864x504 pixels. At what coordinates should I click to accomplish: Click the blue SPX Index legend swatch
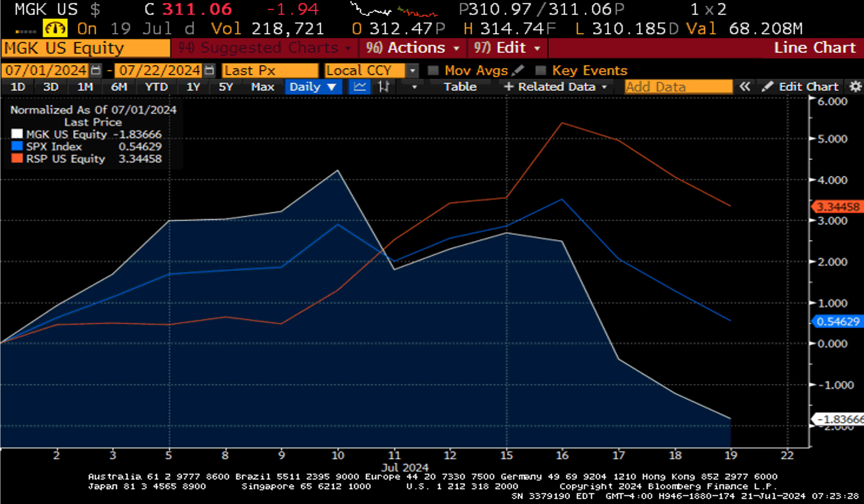tap(17, 146)
